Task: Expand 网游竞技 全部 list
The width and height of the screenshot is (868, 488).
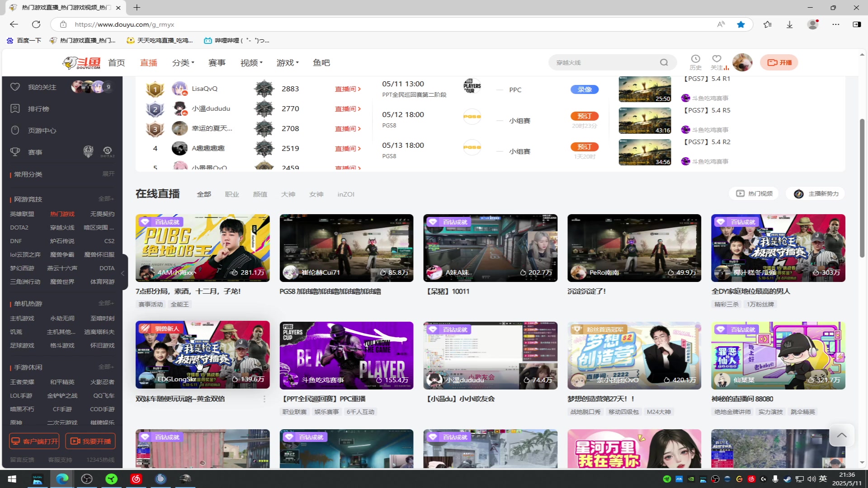Action: [106, 199]
